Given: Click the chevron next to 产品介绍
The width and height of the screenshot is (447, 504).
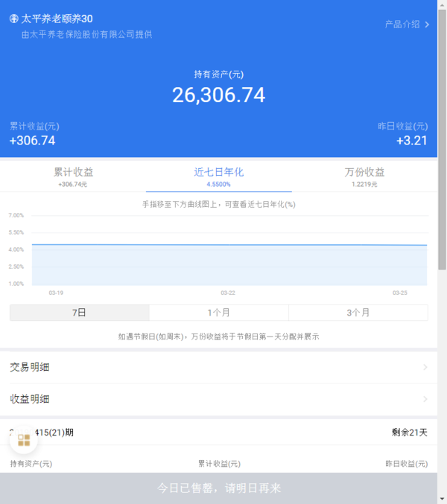Looking at the screenshot, I should (427, 25).
